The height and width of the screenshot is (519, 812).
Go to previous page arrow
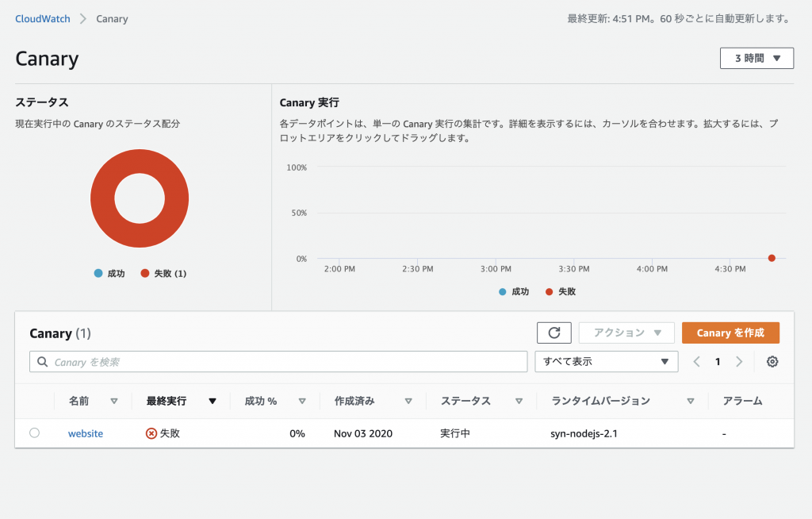(696, 362)
